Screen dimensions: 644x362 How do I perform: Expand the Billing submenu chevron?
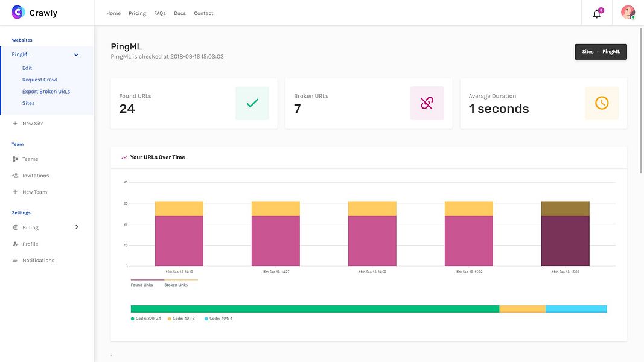pos(77,227)
